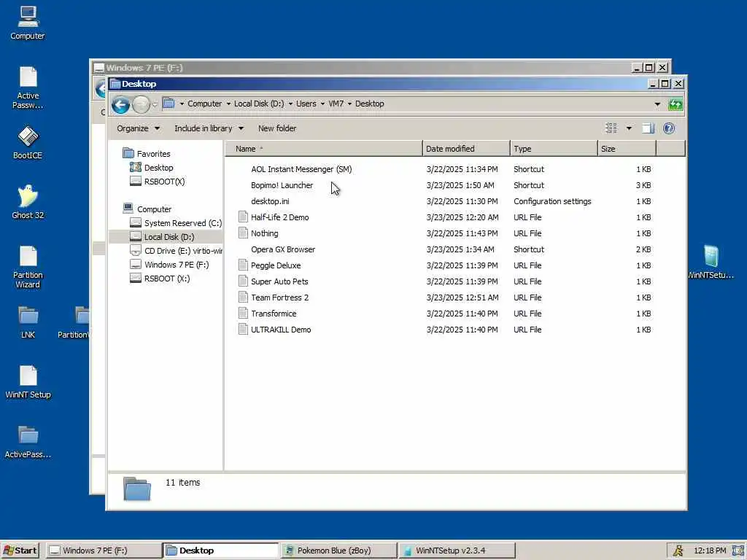Expand the address bar history dropdown

657,104
